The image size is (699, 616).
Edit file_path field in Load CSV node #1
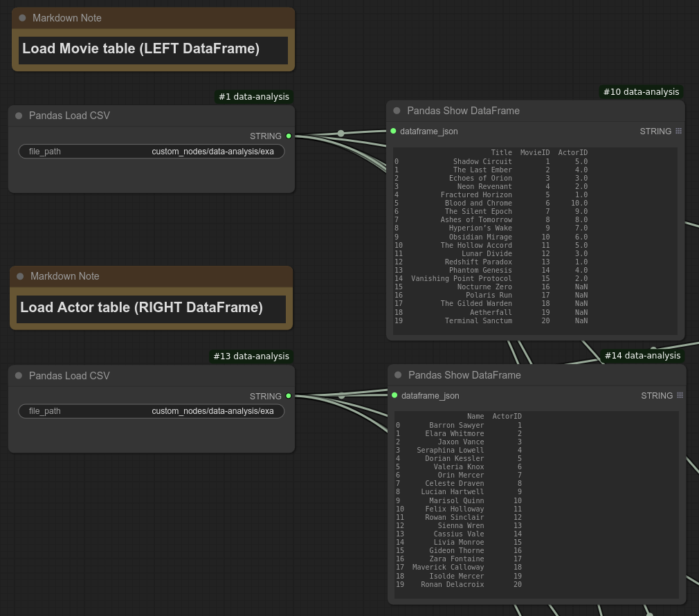point(152,152)
